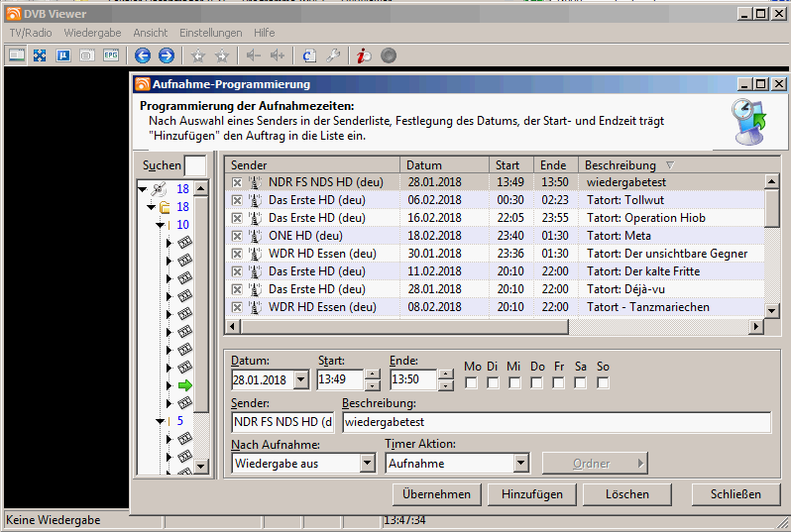Click antenna icon of Operation Hiob row
791x532 pixels.
[x=256, y=218]
